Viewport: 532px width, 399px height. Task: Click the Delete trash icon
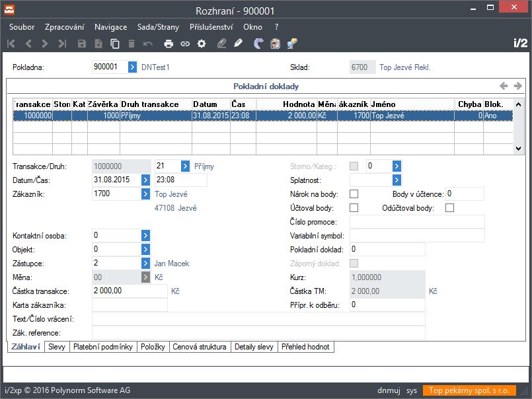point(132,44)
